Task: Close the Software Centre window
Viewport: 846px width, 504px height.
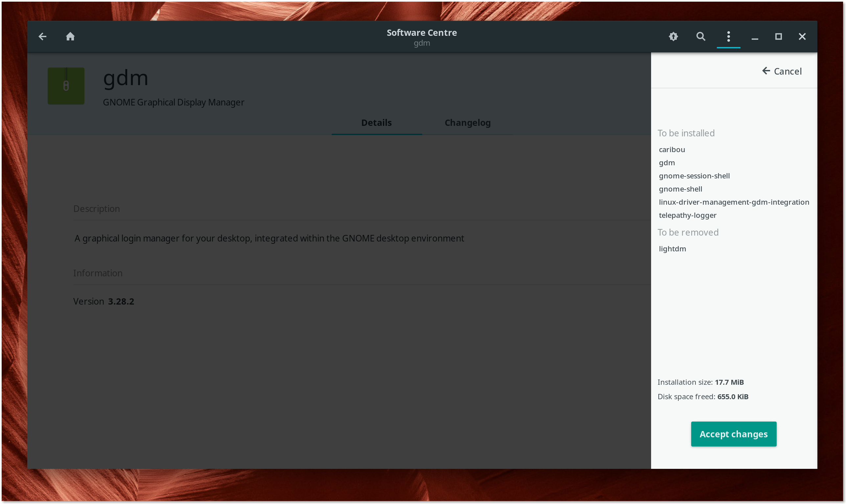Action: [802, 36]
